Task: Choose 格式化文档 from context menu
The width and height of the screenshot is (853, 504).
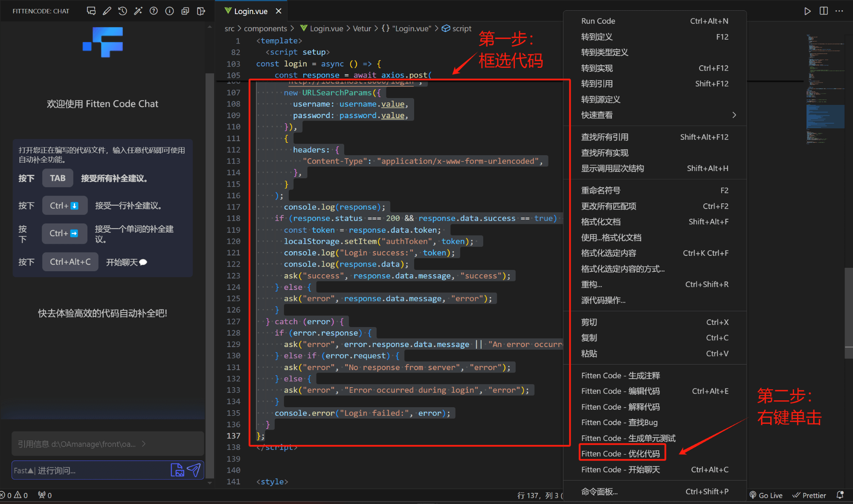Action: [655, 222]
